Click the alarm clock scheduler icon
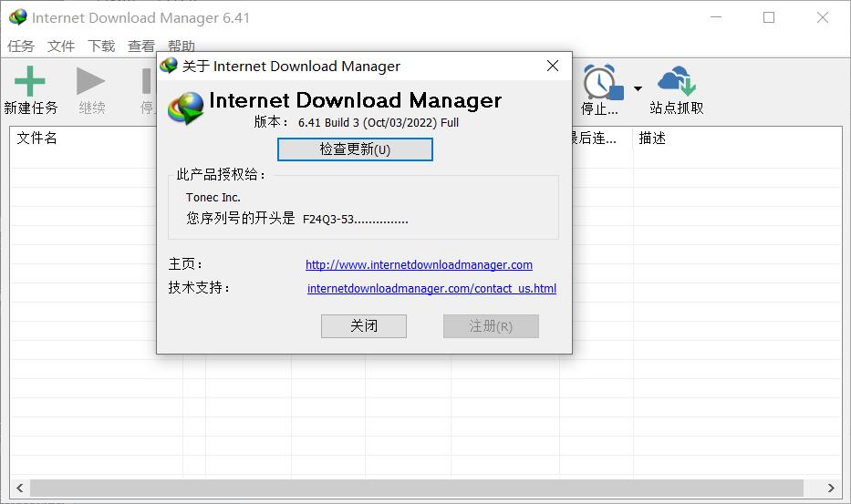 coord(602,82)
